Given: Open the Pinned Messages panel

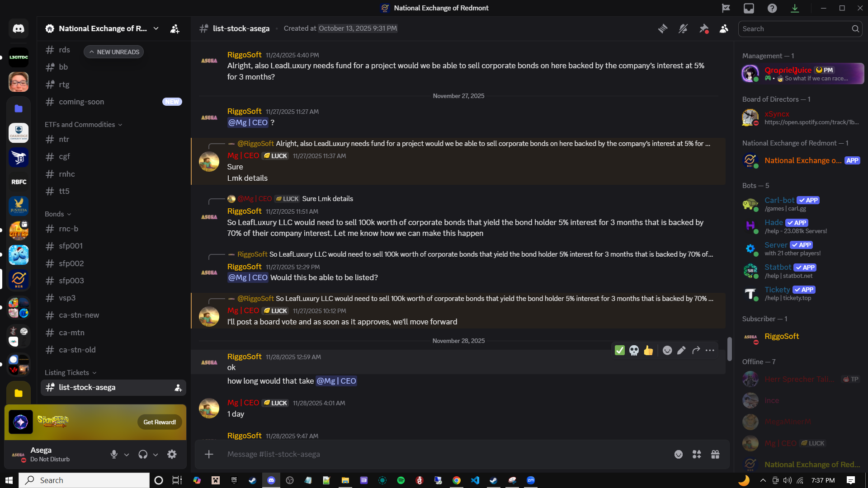Looking at the screenshot, I should [703, 28].
